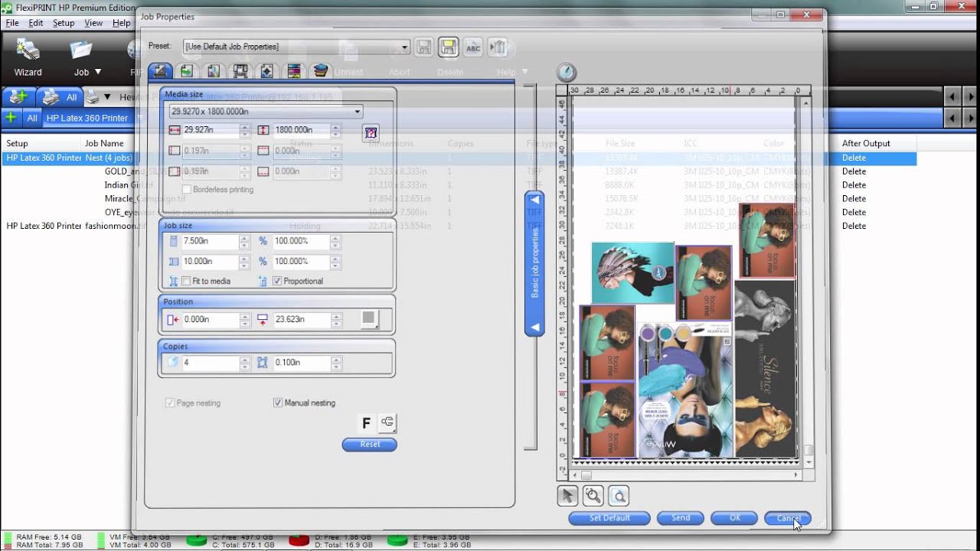Open the Edit menu
Image resolution: width=980 pixels, height=551 pixels.
coord(36,23)
